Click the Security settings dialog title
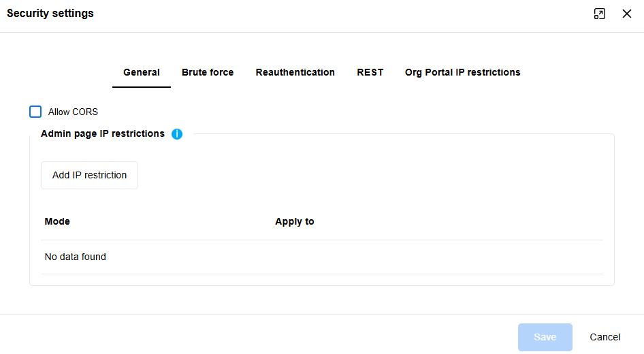Image resolution: width=644 pixels, height=354 pixels. click(50, 14)
